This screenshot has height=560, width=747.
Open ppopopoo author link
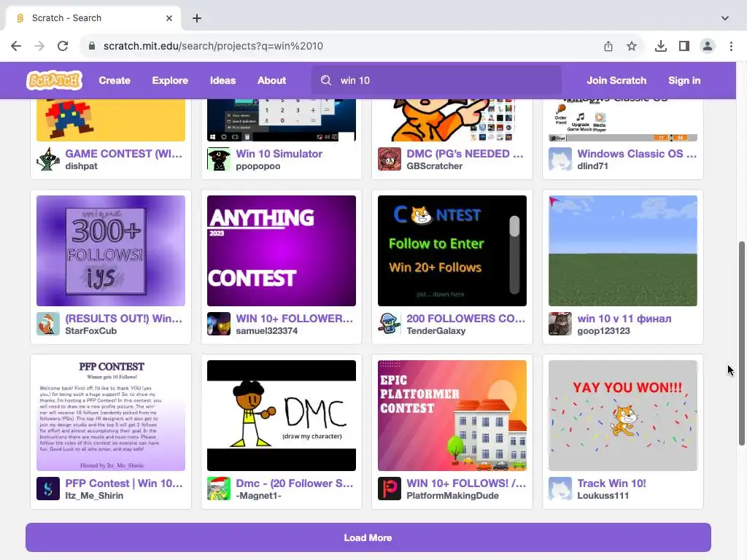[258, 166]
